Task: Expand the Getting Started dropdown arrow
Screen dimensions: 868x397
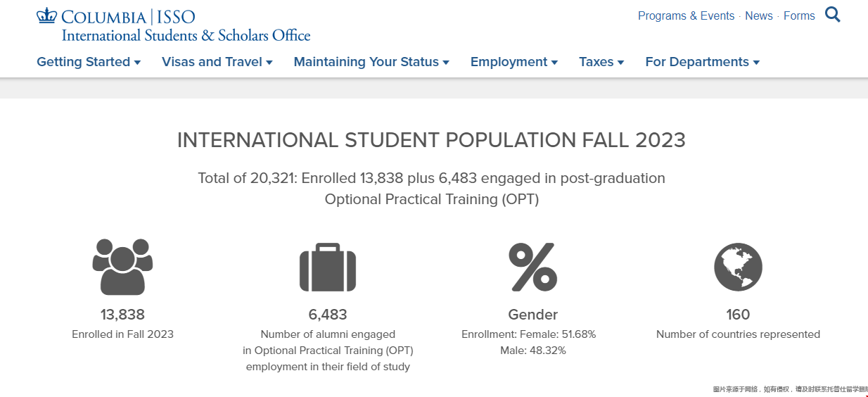Action: pos(137,63)
